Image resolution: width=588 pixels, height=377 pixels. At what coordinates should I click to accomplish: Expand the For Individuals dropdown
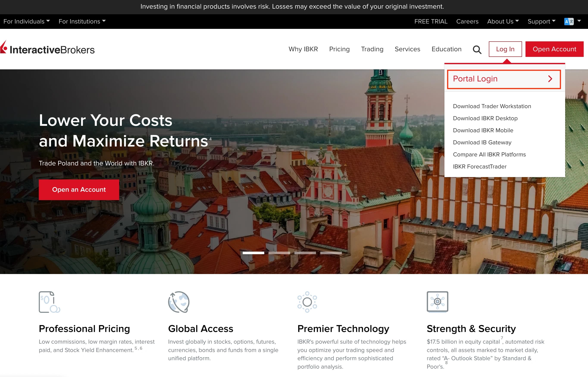click(x=27, y=22)
